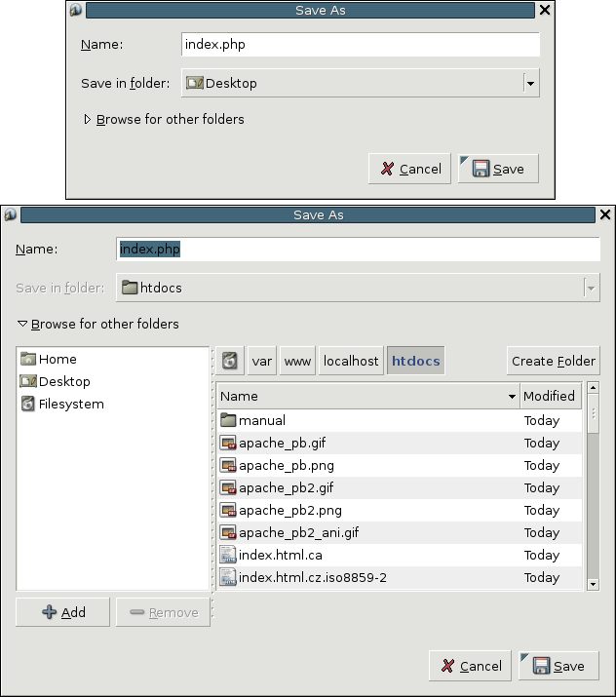Click the apache_pb2.gif image icon
Viewport: 616px width, 697px height.
[x=228, y=487]
